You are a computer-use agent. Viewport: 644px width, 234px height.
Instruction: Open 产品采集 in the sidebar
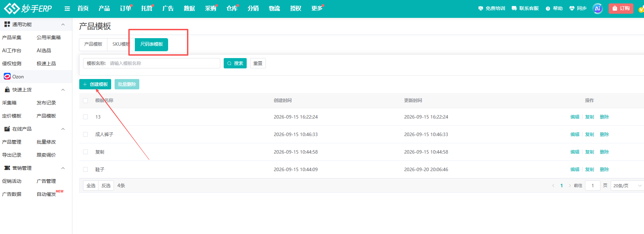pyautogui.click(x=12, y=37)
